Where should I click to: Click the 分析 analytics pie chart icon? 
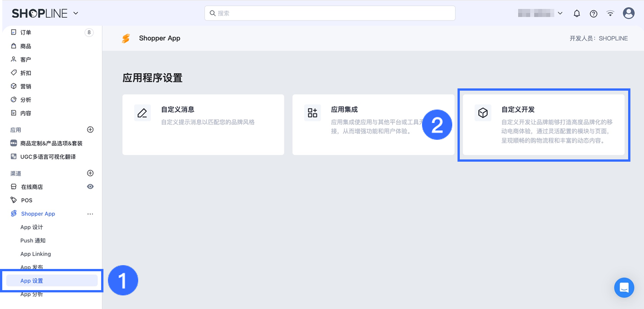point(14,99)
